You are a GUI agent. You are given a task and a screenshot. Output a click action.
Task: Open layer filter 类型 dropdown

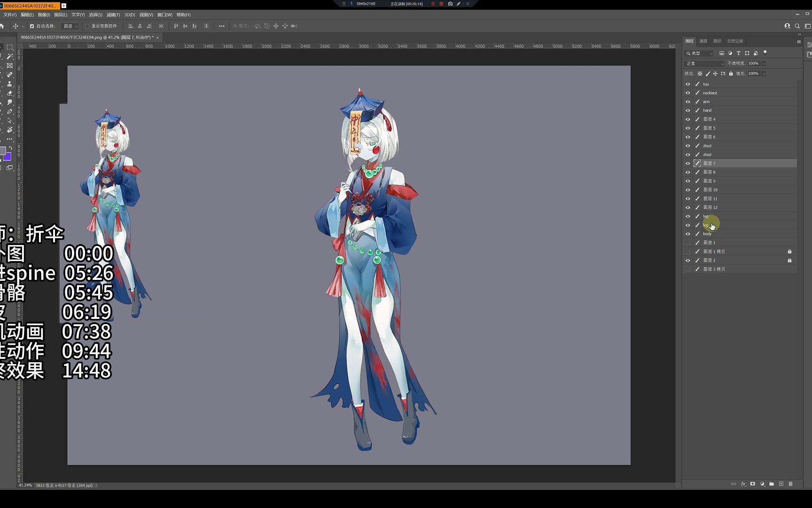pos(699,53)
